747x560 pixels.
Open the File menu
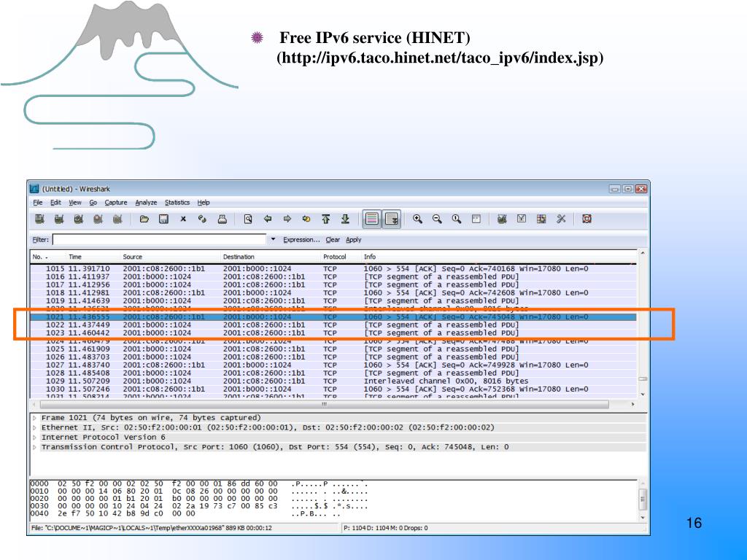point(38,203)
